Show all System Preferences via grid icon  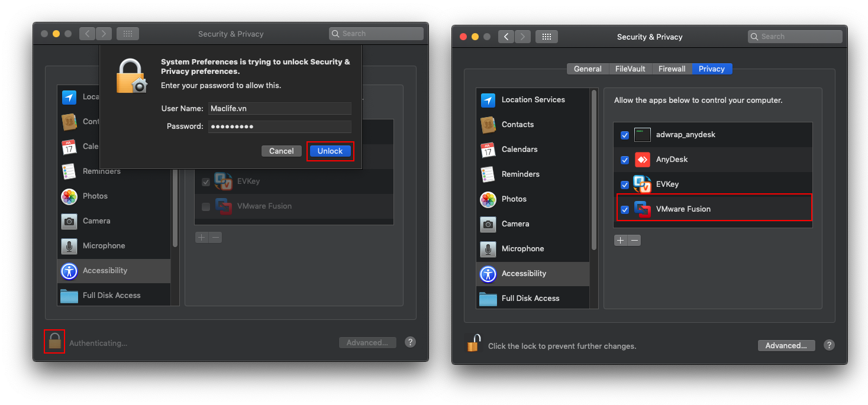click(x=546, y=36)
